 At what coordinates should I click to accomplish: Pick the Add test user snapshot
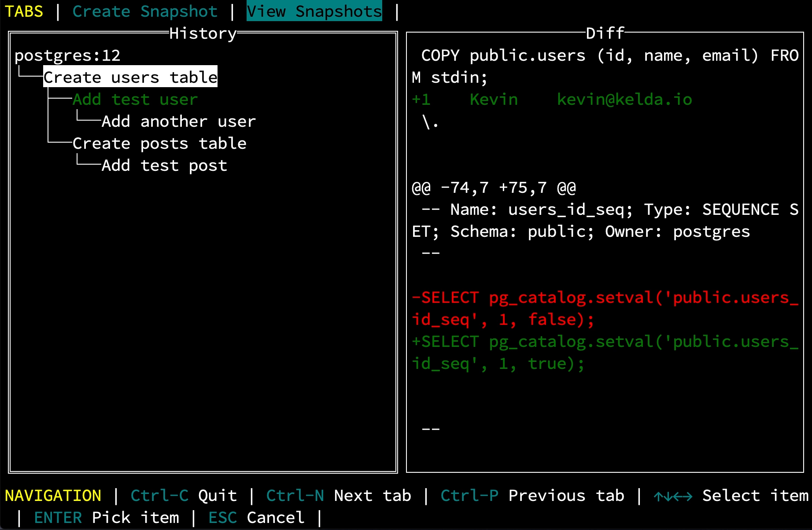click(x=135, y=99)
